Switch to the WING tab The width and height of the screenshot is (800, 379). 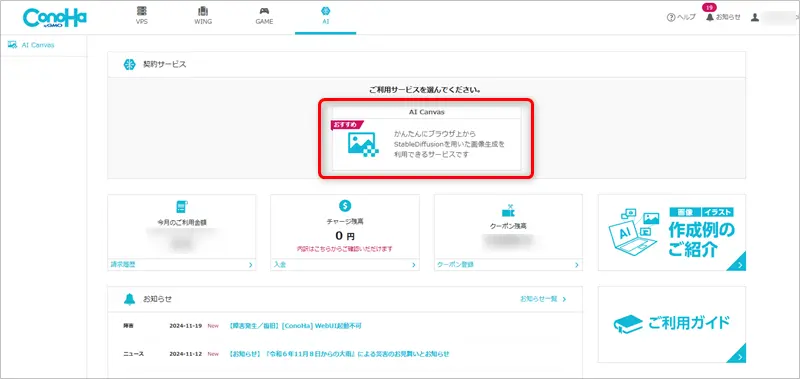pyautogui.click(x=203, y=16)
